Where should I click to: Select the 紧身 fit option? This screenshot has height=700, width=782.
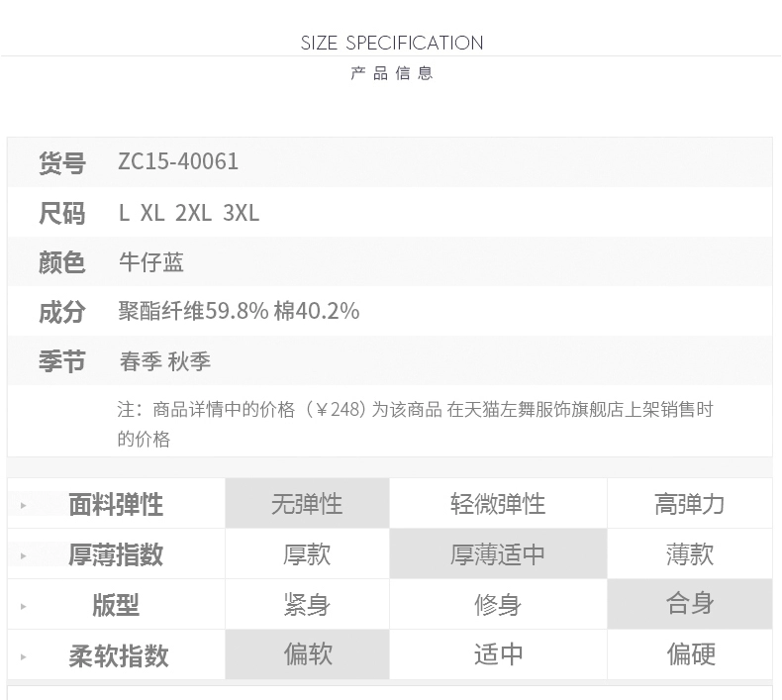[x=307, y=604]
